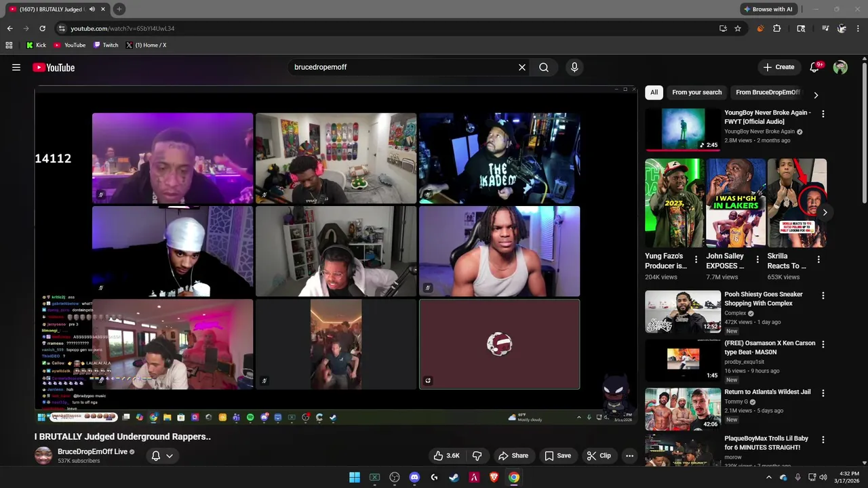Click the YouTube logo home link
Viewport: 868px width, 488px height.
pos(54,67)
